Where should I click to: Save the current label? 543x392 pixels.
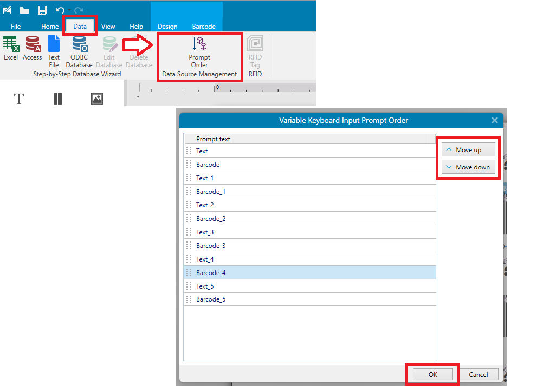click(x=42, y=10)
